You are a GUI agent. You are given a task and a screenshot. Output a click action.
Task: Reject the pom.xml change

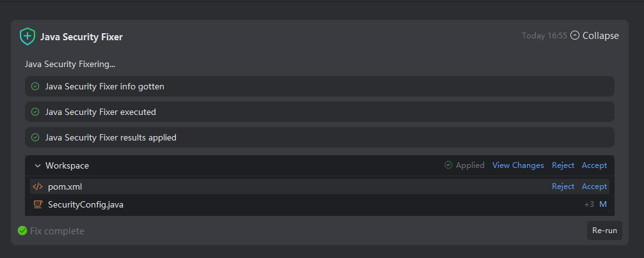[563, 186]
